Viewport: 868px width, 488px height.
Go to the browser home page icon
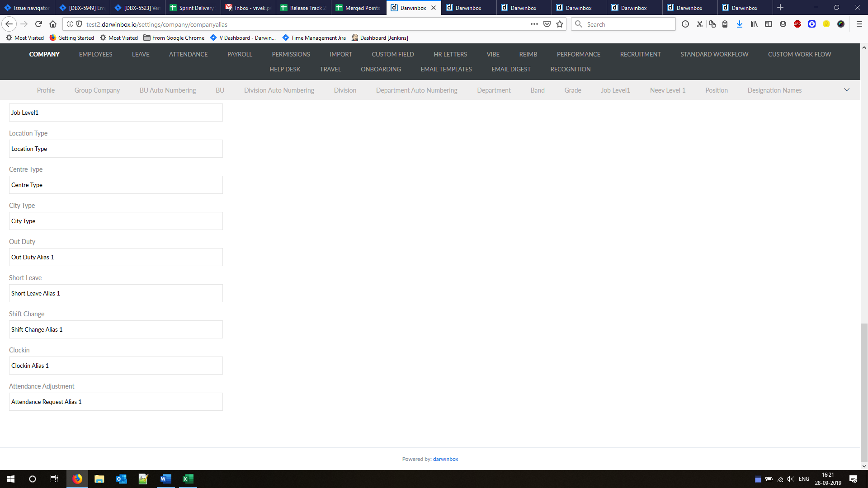[53, 24]
